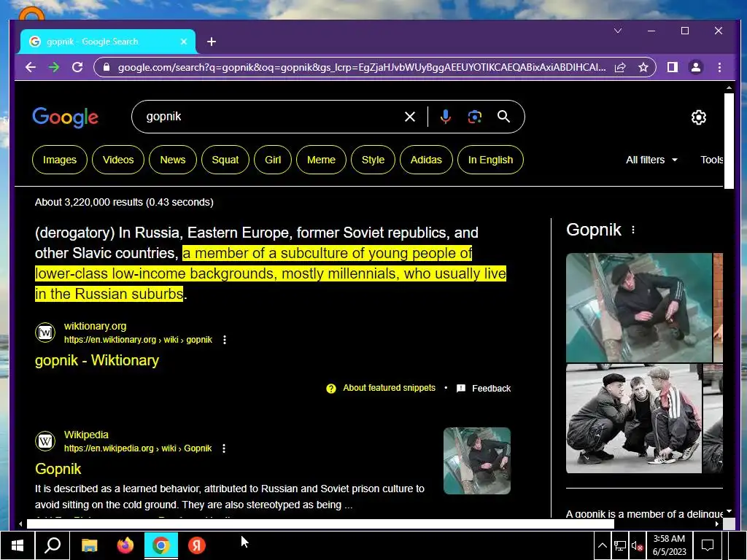
Task: Open About featured snippets link
Action: pos(389,388)
